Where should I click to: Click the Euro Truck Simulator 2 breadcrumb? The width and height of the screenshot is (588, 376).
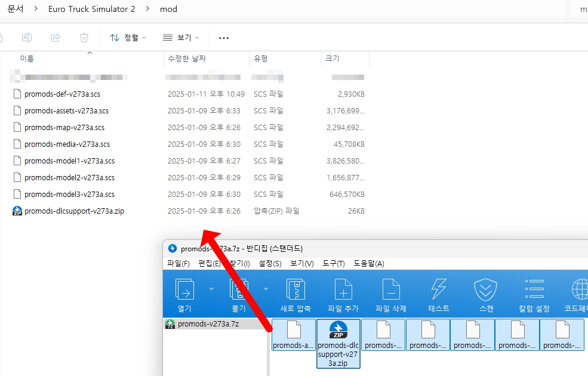tap(91, 9)
